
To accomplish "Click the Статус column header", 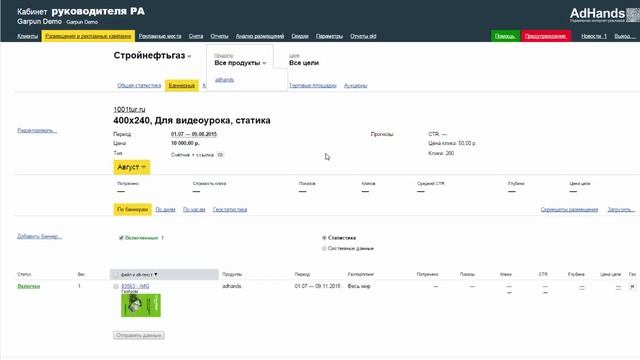I will click(24, 274).
